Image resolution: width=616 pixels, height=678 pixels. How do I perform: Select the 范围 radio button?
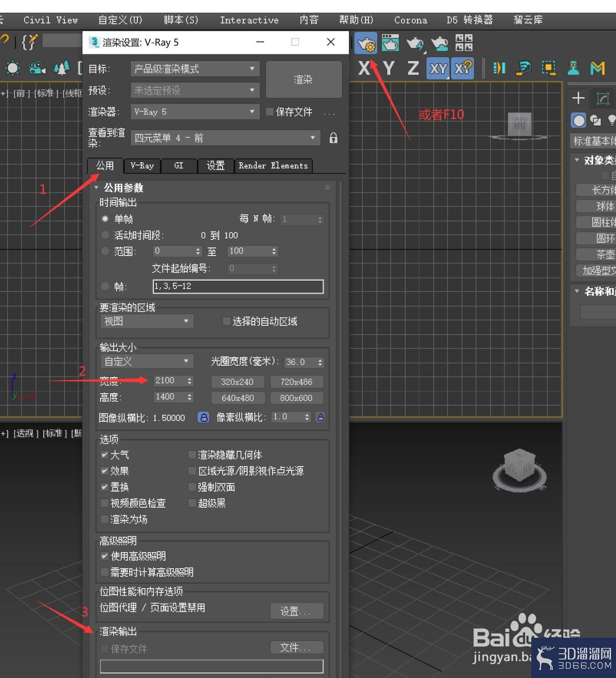pyautogui.click(x=105, y=251)
